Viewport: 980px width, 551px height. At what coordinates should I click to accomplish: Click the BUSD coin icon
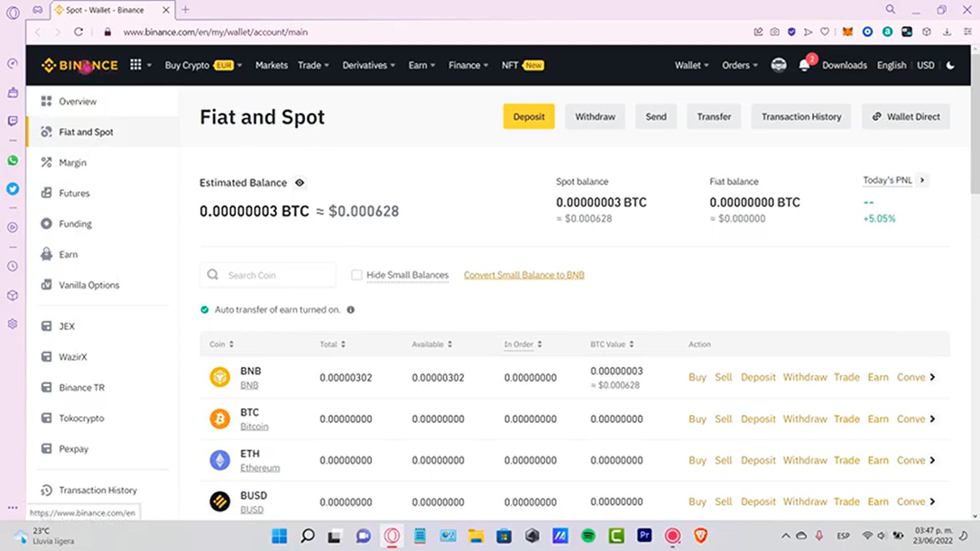click(x=220, y=502)
